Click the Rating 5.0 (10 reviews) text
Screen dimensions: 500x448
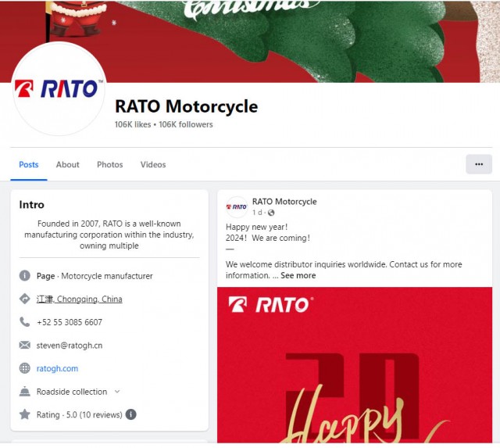coord(80,415)
